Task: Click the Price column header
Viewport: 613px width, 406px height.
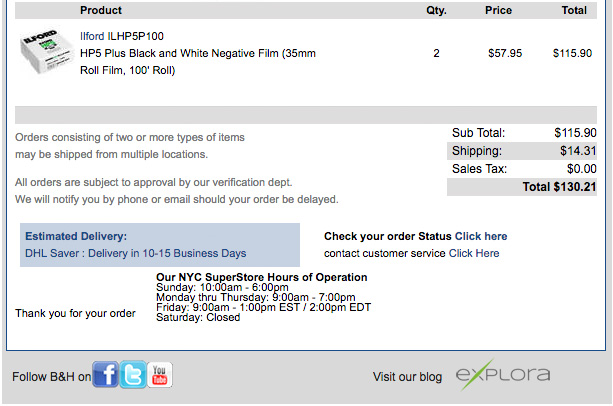Action: (x=498, y=10)
